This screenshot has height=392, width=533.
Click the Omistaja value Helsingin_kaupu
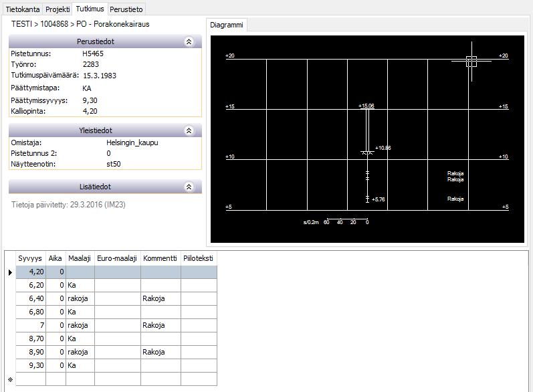pyautogui.click(x=132, y=142)
